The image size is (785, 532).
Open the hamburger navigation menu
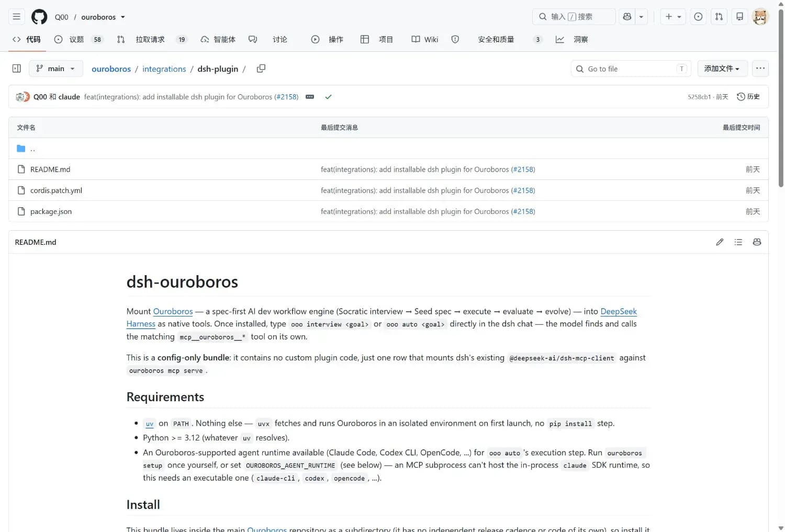(17, 17)
